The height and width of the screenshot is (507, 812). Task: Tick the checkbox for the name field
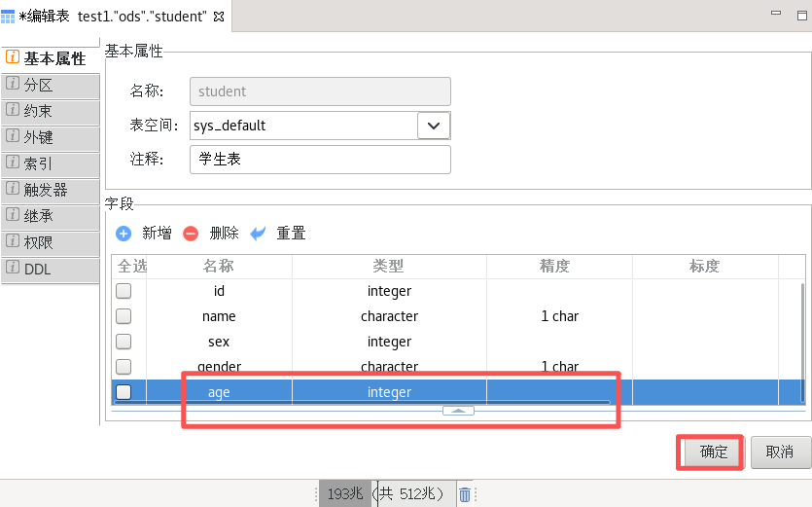124,316
